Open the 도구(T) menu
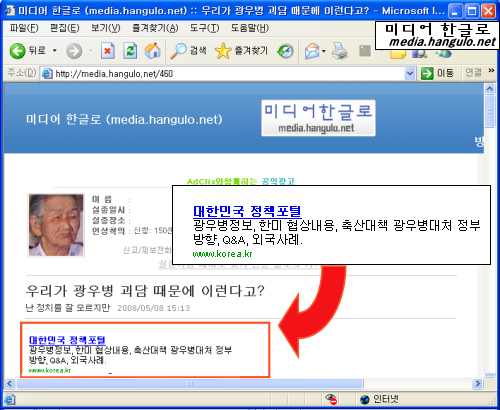The image size is (500, 410). click(x=204, y=28)
